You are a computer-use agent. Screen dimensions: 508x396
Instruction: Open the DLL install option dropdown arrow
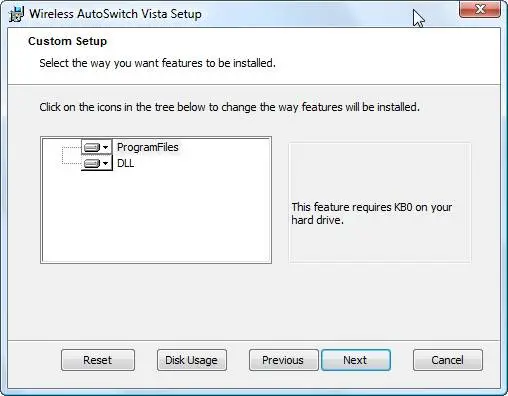[106, 163]
